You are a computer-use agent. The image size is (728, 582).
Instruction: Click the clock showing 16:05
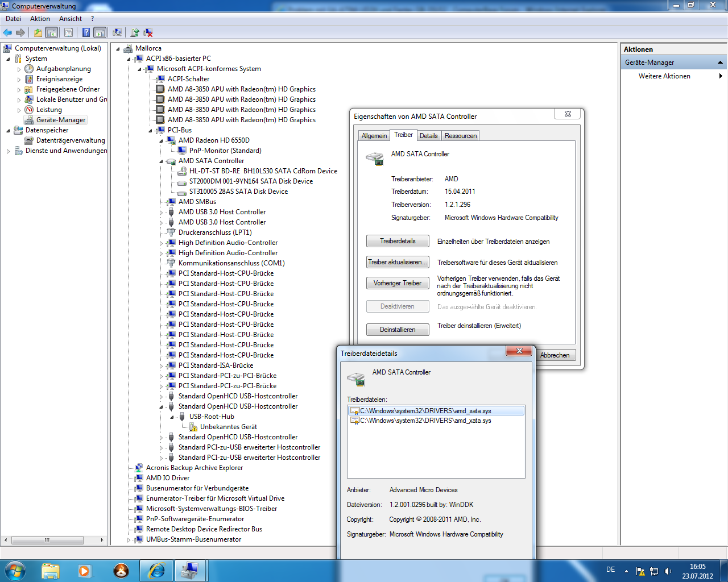[x=698, y=567]
